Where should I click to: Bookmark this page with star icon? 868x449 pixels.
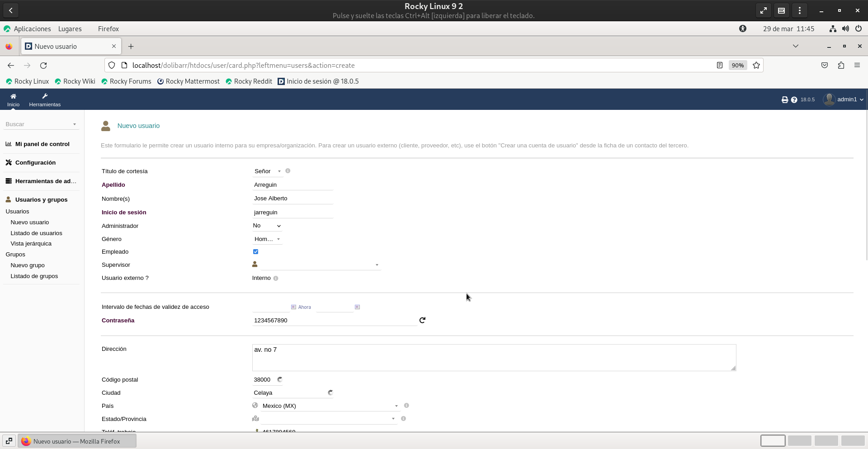pos(756,66)
